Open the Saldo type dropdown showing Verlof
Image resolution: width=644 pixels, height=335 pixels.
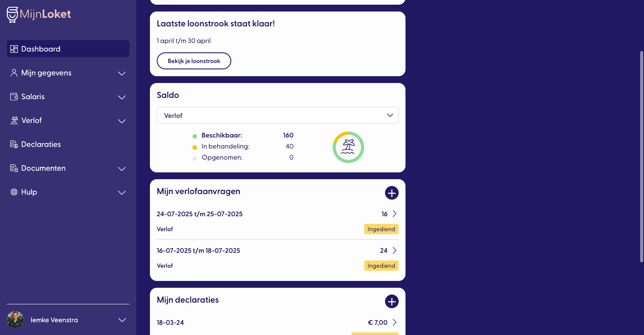(x=278, y=115)
